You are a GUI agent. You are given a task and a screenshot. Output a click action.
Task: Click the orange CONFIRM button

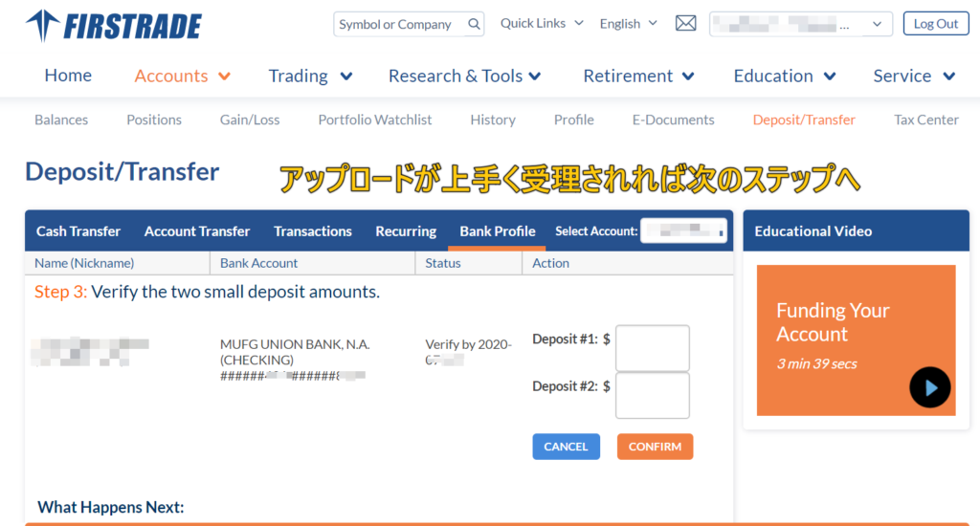(x=655, y=447)
